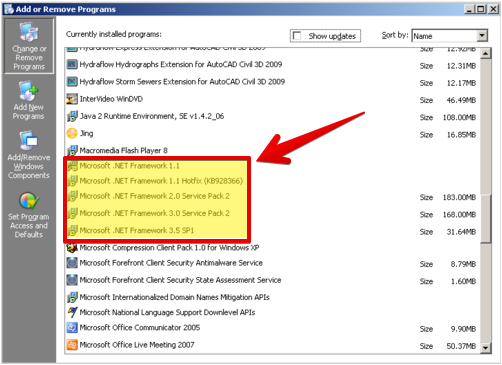Click the vertical scrollbar thumb

(x=486, y=218)
